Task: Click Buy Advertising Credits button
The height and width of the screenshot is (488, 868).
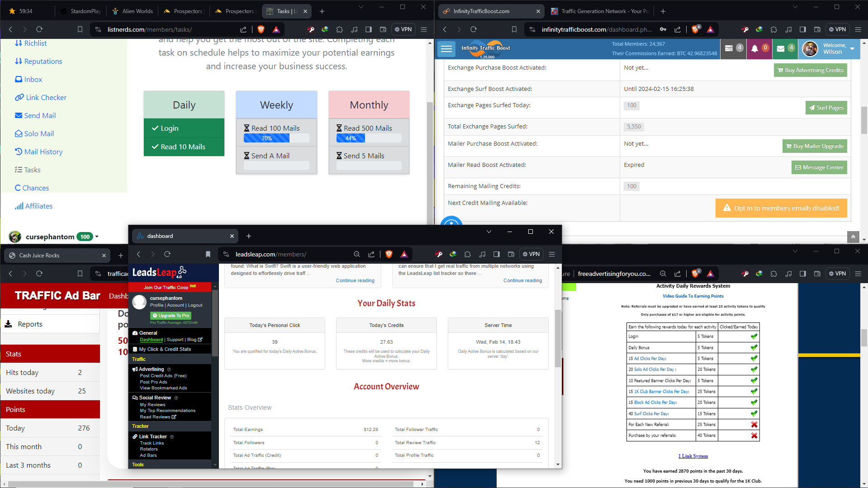Action: pos(810,70)
